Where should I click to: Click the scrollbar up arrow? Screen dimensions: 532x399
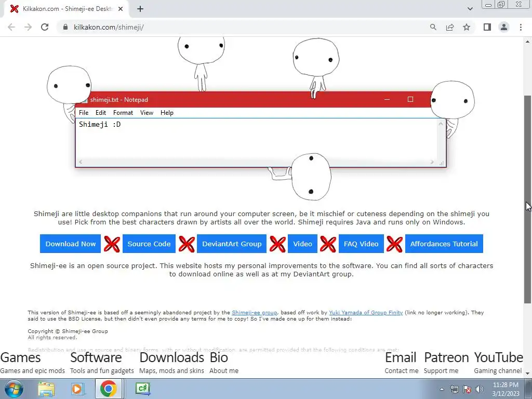(527, 42)
